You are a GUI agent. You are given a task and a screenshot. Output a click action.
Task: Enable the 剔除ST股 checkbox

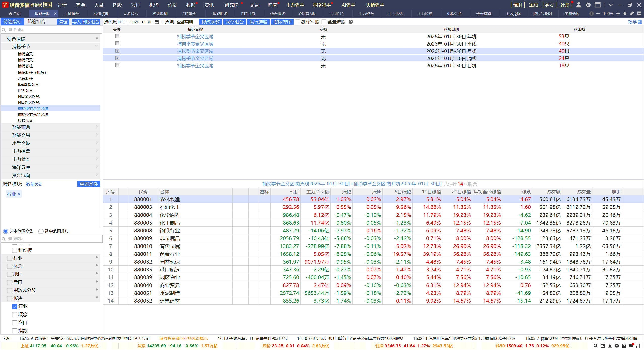(x=298, y=22)
